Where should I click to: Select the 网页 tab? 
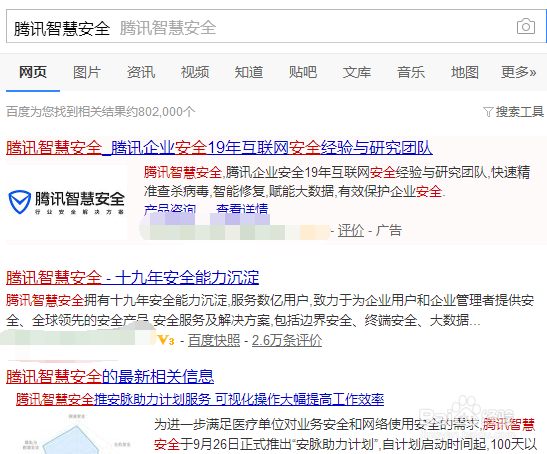click(x=33, y=72)
